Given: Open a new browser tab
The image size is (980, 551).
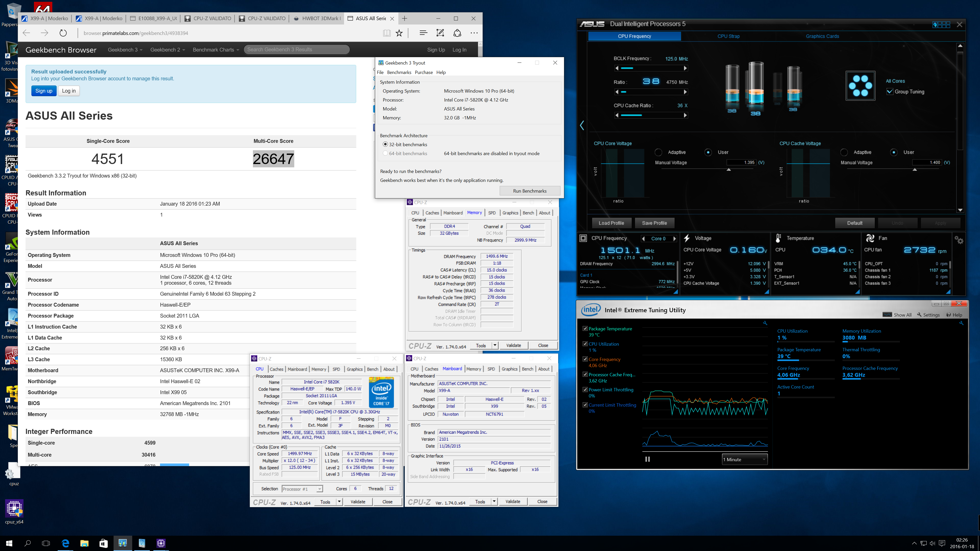Looking at the screenshot, I should [405, 18].
